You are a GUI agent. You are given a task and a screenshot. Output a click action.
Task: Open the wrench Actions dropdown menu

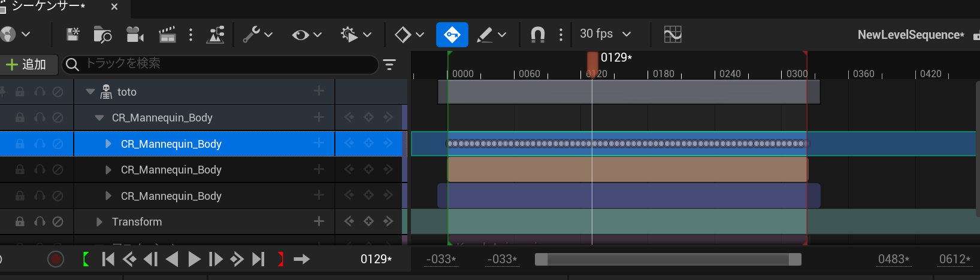[258, 35]
